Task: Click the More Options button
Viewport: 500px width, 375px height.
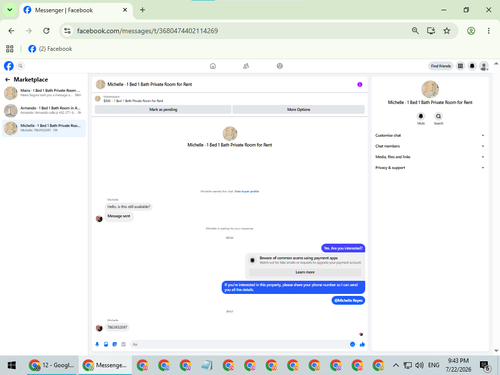Action: coord(299,109)
